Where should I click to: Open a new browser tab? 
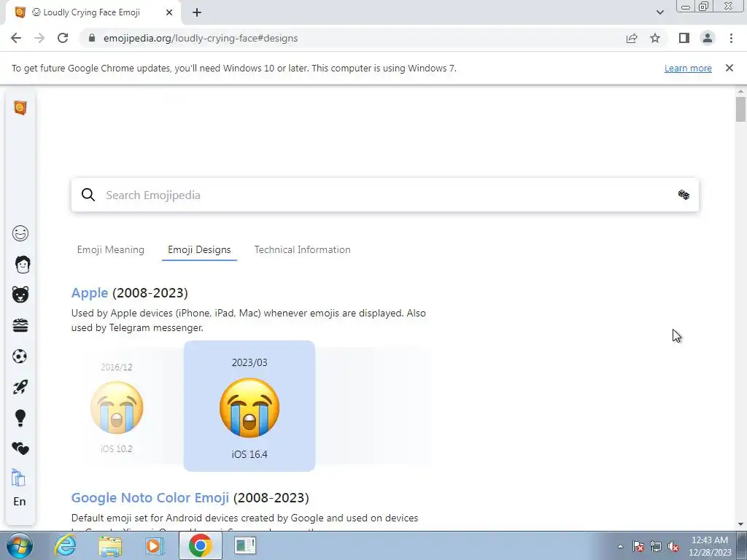coord(197,12)
